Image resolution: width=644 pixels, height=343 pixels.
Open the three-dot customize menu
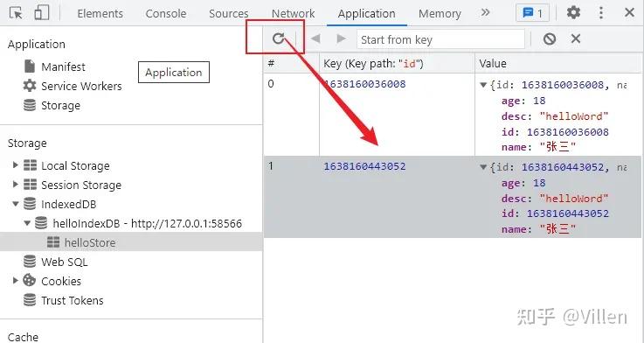point(601,13)
